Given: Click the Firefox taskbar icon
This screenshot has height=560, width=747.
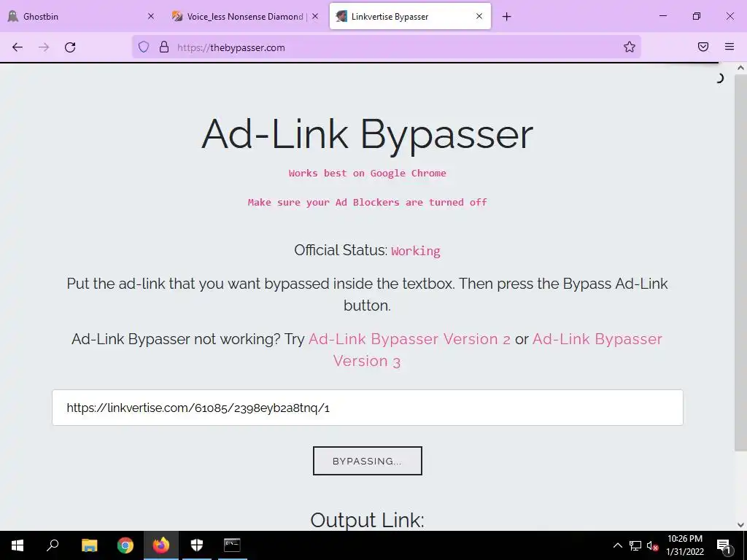Looking at the screenshot, I should pos(161,545).
